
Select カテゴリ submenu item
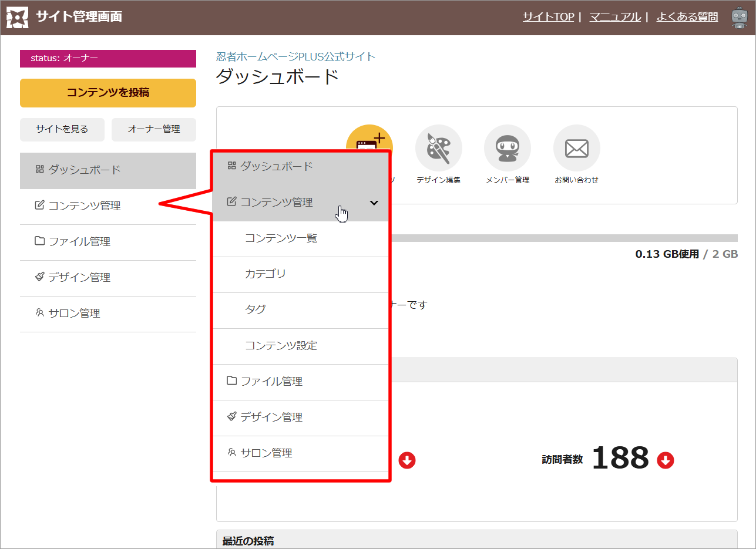coord(266,274)
